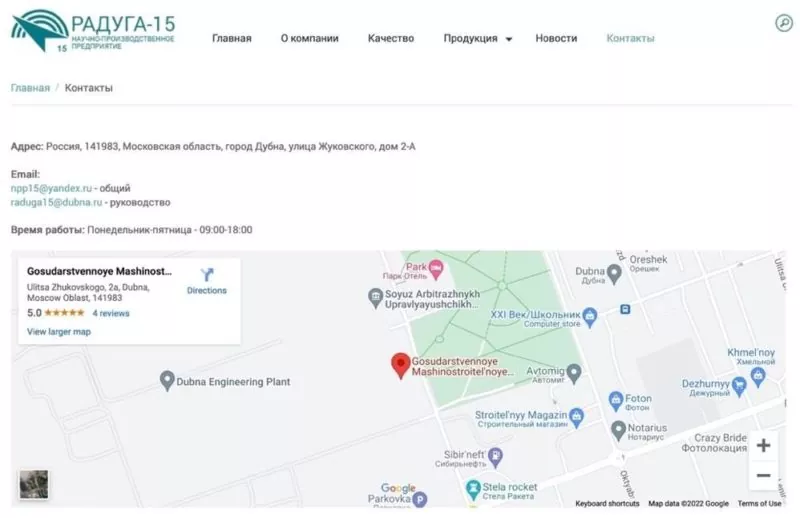Image resolution: width=800 pixels, height=518 pixels.
Task: Open the View larger map link
Action: point(59,332)
